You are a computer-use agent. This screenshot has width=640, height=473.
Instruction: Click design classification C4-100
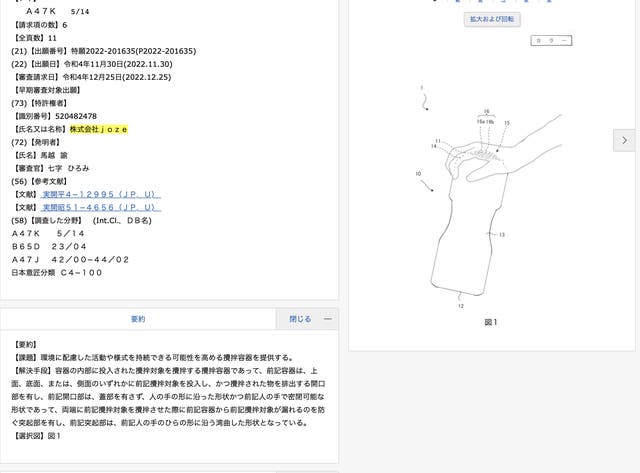click(x=81, y=272)
